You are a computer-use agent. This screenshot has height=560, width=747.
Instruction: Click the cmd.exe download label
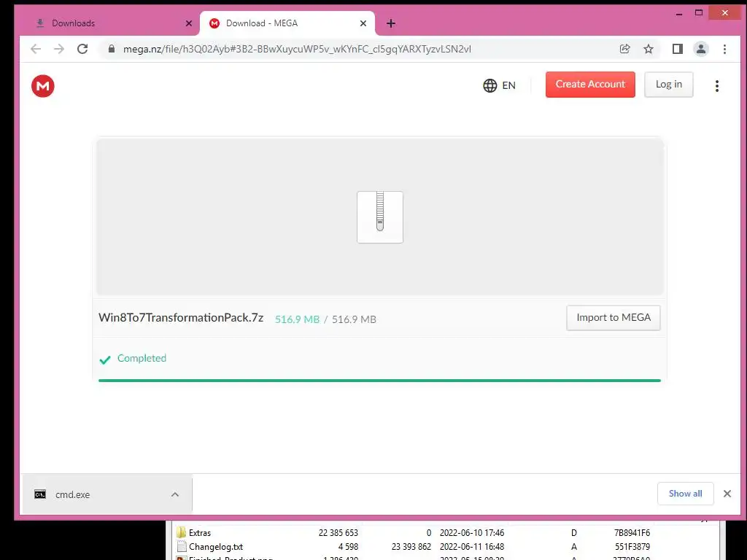(72, 495)
